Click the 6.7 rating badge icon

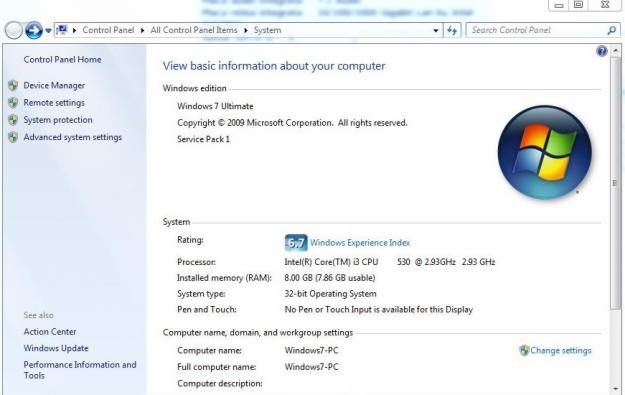296,243
